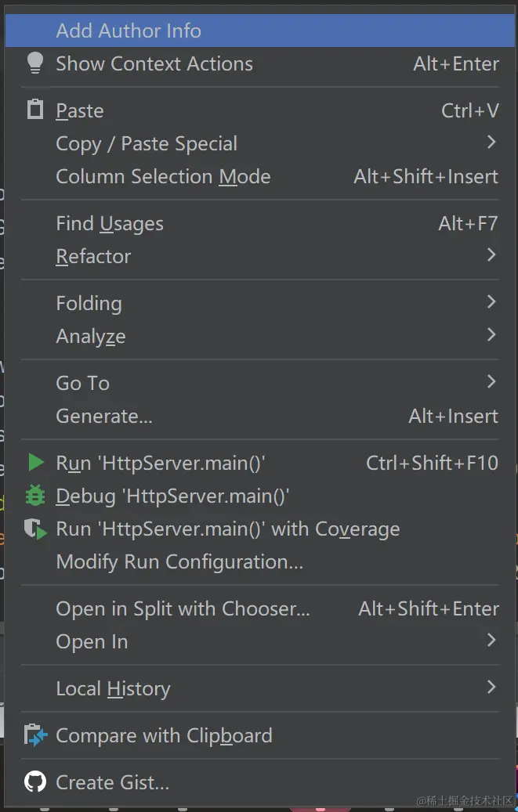518x812 pixels.
Task: Click the Compare with Clipboard icon
Action: click(35, 735)
